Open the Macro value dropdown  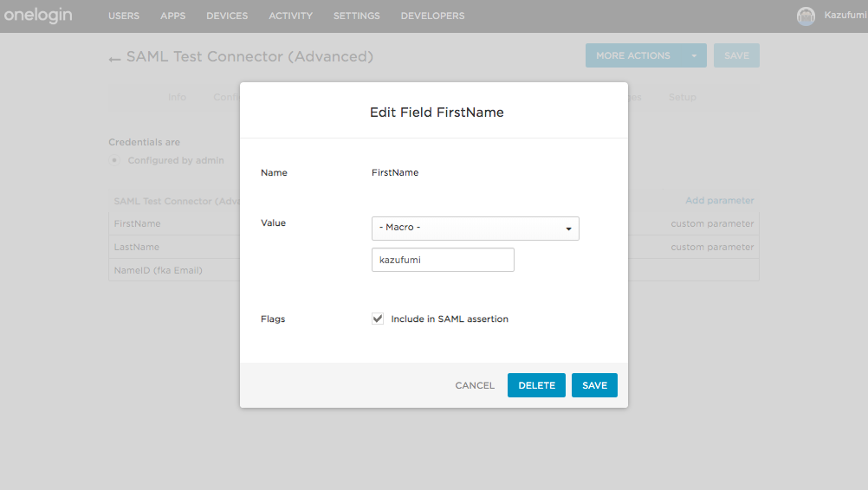point(475,229)
